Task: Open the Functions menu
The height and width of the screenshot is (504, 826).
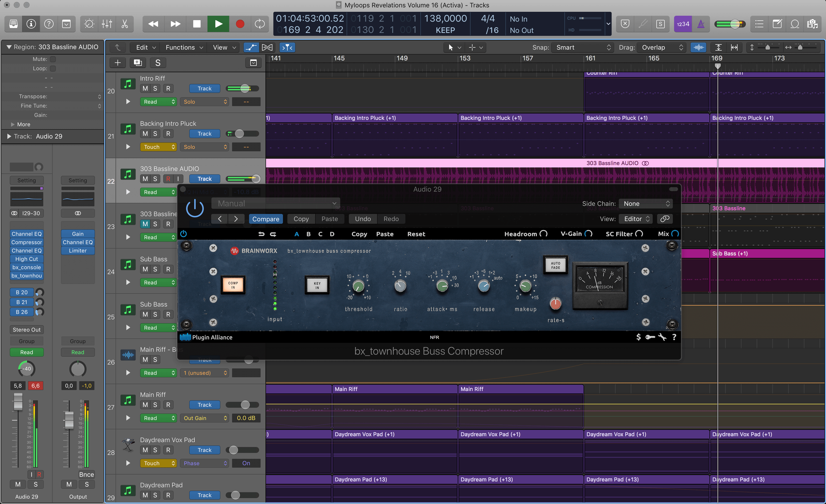Action: (184, 47)
